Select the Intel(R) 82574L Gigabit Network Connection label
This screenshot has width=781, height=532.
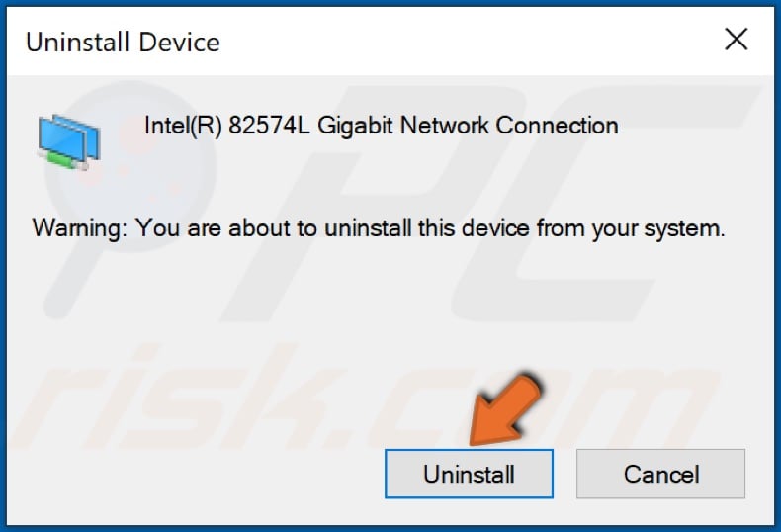(x=381, y=126)
